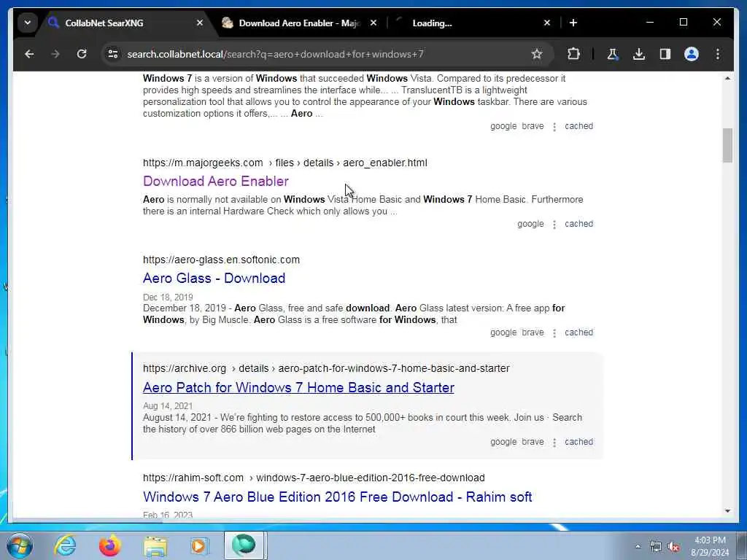Click google engine under Windows 7 snippet
The width and height of the screenshot is (747, 560).
pos(503,126)
